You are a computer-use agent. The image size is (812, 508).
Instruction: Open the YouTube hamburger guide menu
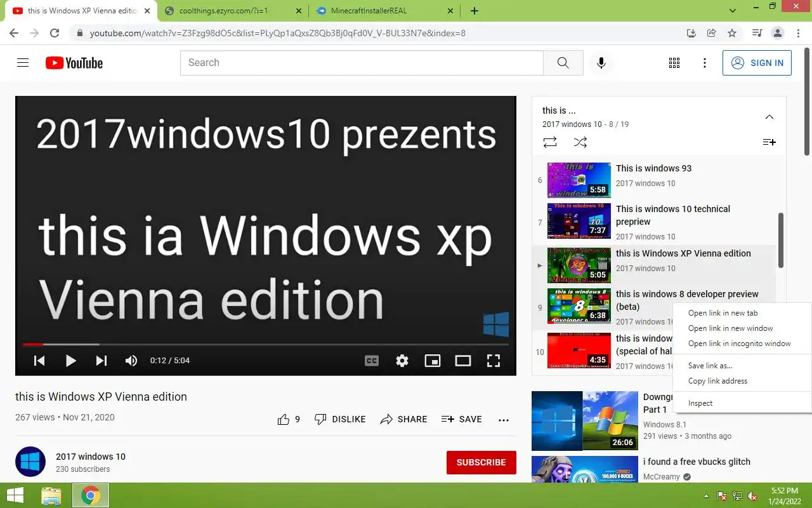23,63
